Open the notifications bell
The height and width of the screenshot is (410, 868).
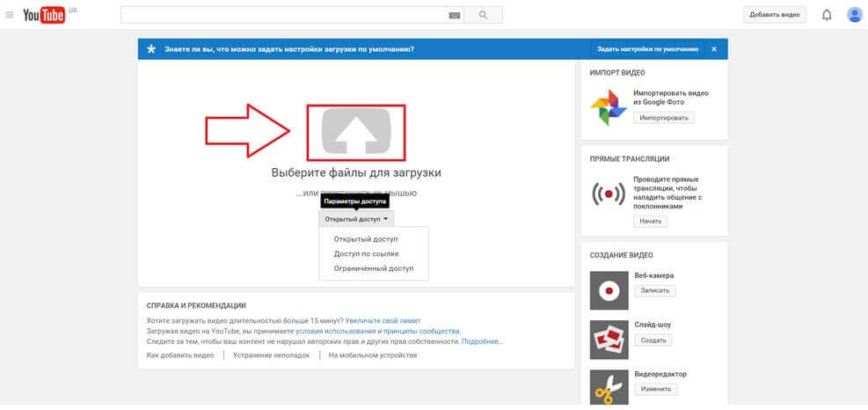[826, 15]
